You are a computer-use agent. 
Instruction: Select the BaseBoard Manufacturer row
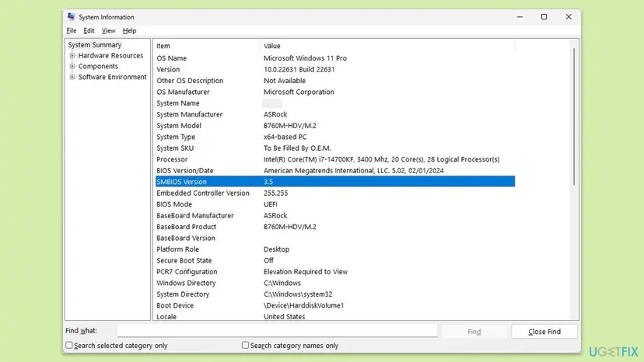335,215
